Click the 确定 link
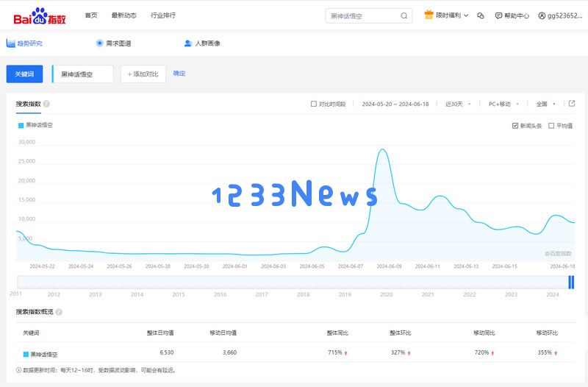 click(179, 73)
